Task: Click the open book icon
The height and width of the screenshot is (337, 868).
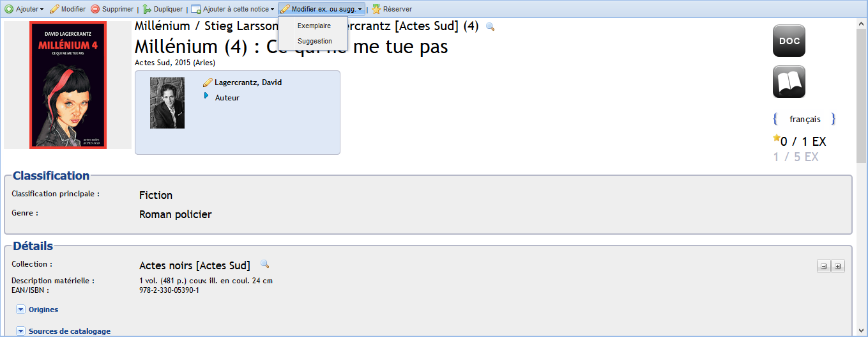Action: [x=789, y=82]
